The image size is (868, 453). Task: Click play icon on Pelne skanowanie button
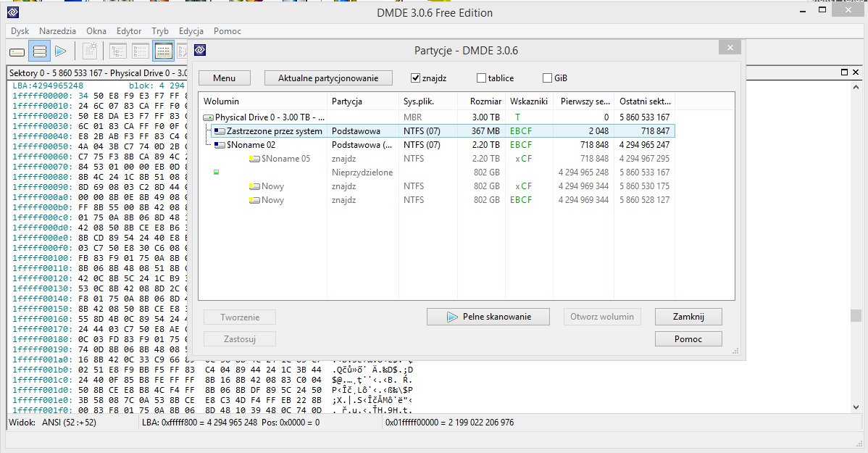point(452,317)
